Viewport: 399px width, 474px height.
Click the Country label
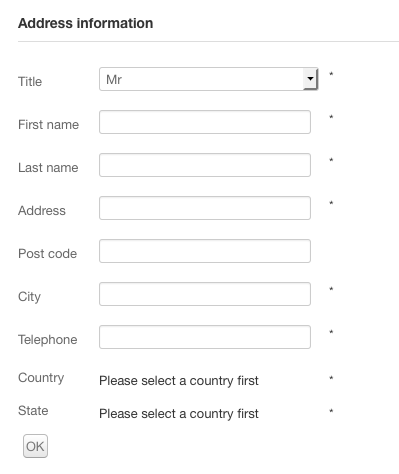click(41, 378)
